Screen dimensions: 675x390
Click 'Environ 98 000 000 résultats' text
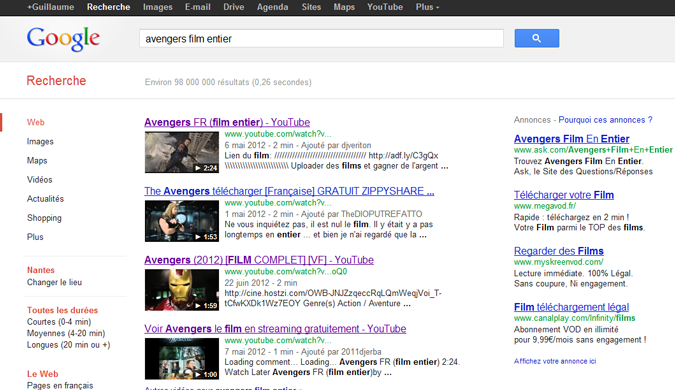tap(197, 82)
